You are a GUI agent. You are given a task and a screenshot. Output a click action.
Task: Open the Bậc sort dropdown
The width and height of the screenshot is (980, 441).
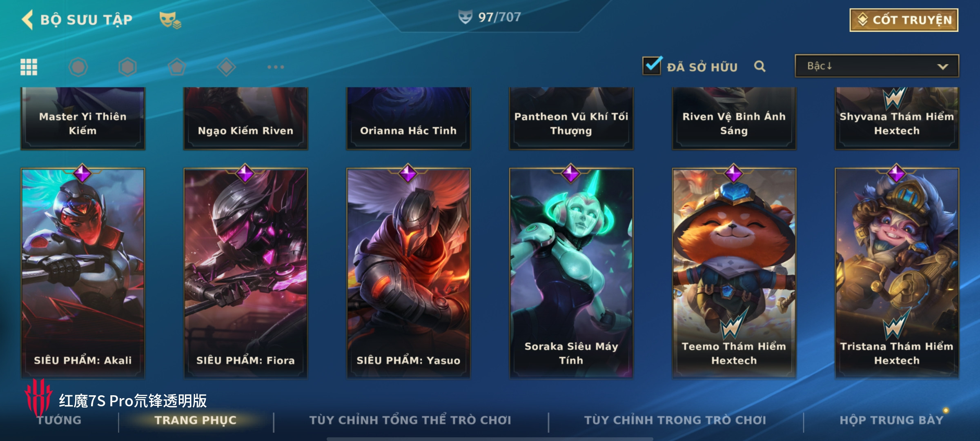[877, 66]
